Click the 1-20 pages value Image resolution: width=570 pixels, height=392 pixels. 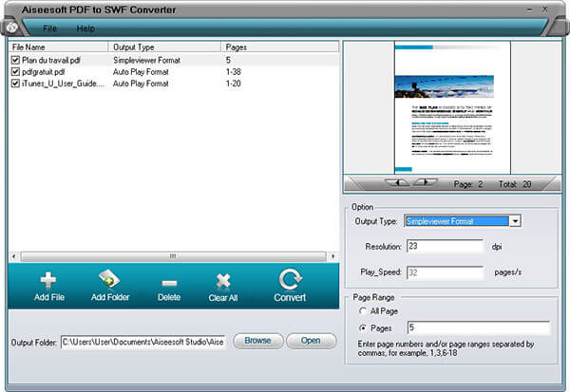click(234, 84)
